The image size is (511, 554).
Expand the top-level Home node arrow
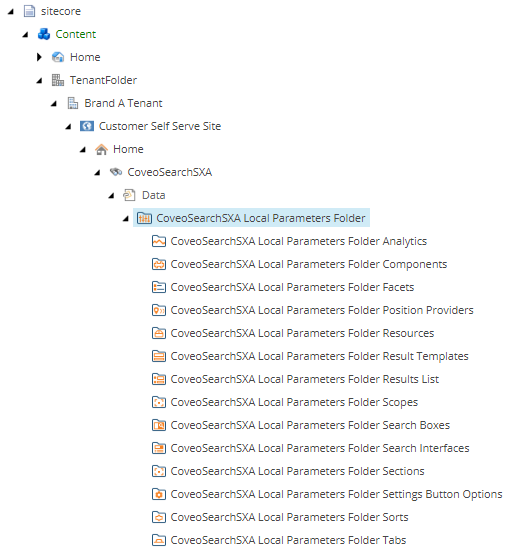(39, 57)
